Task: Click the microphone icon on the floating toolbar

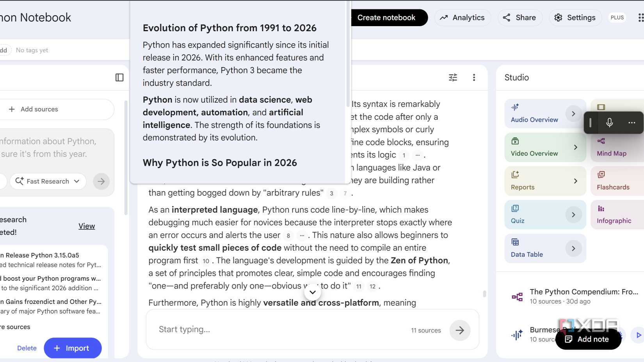Action: 609,122
